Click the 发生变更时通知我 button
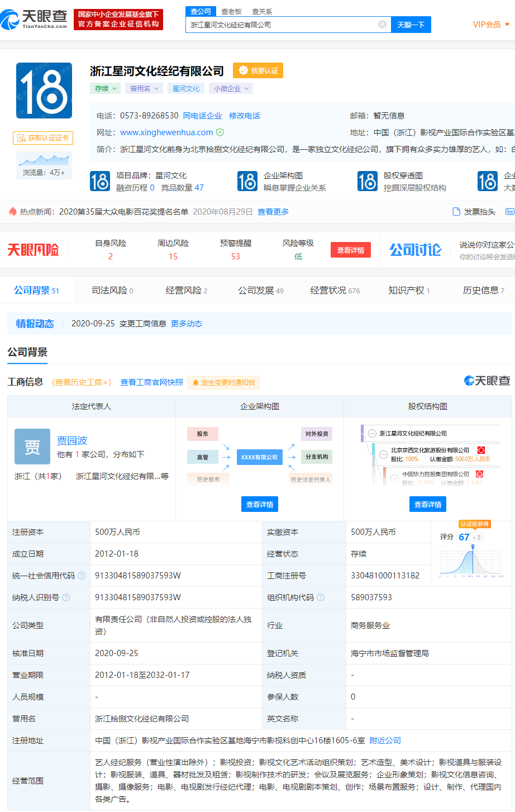 pyautogui.click(x=223, y=383)
